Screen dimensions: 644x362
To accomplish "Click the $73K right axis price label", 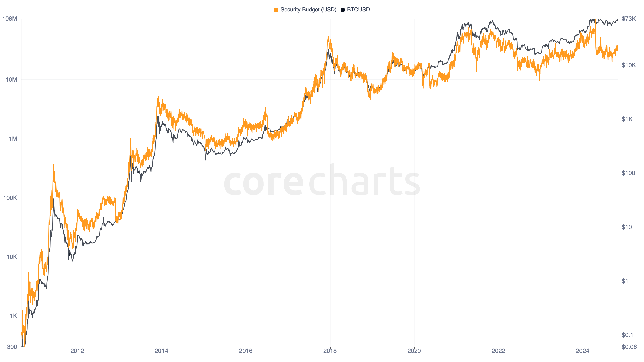I will (x=629, y=19).
